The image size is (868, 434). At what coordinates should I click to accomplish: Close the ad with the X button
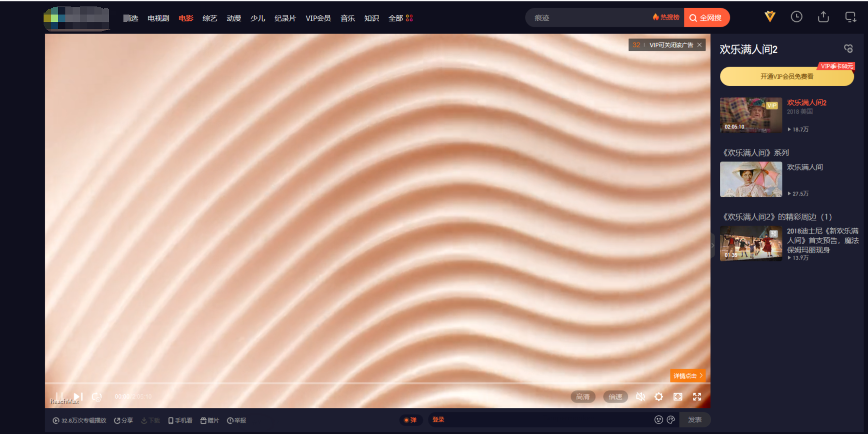700,45
